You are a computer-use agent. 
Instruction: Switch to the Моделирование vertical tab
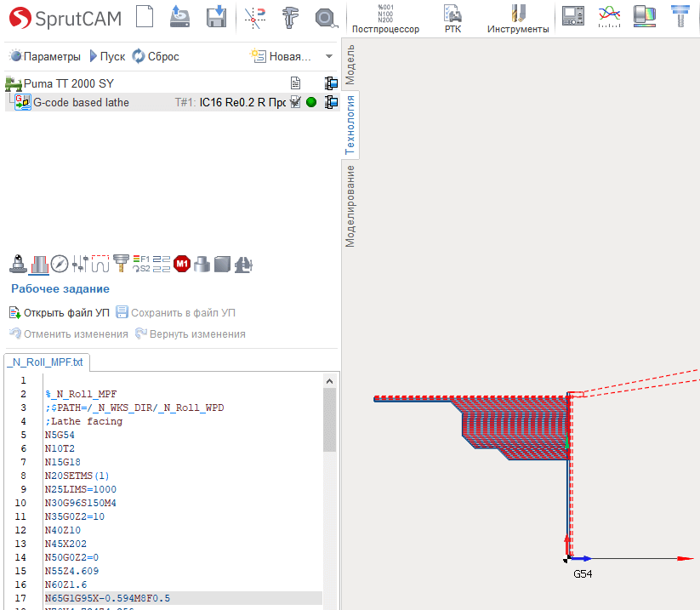pyautogui.click(x=350, y=206)
